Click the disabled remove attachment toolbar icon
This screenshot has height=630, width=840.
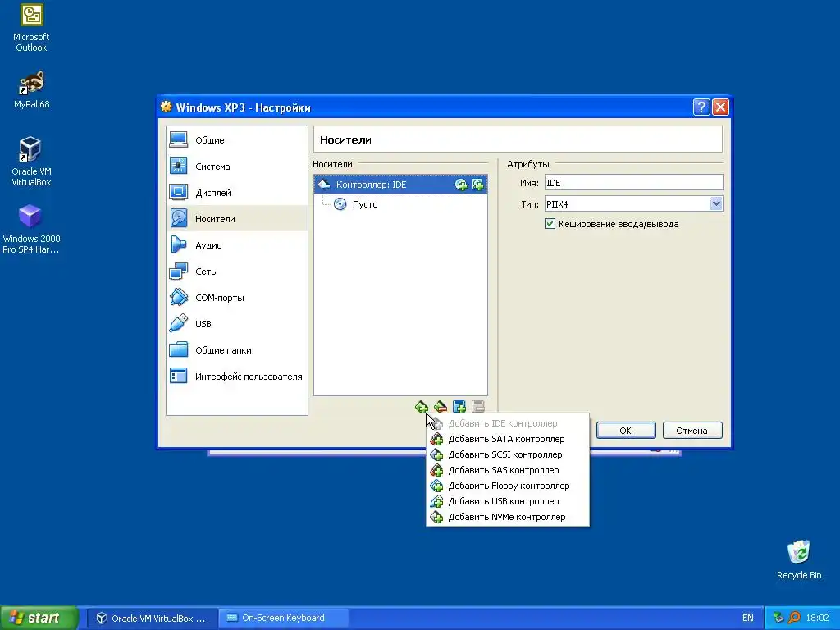pos(478,407)
